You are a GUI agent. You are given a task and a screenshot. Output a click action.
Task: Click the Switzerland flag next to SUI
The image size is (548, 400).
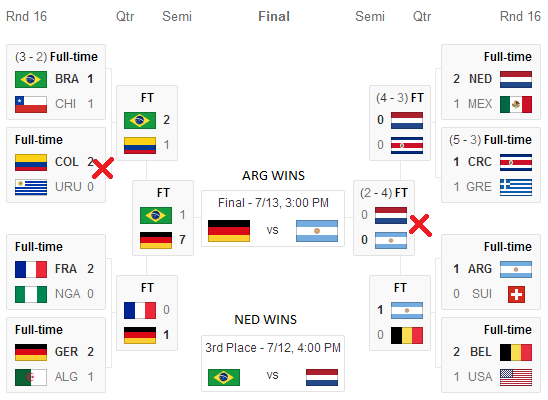tap(516, 294)
